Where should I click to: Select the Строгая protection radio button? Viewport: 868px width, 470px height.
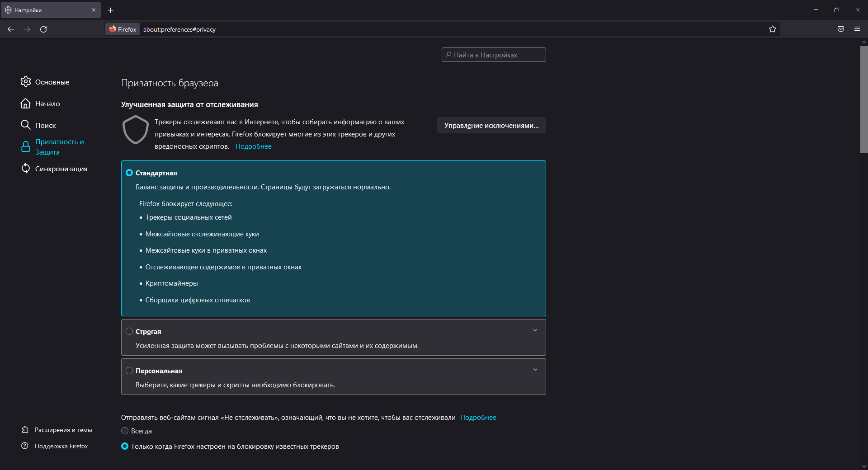click(129, 332)
